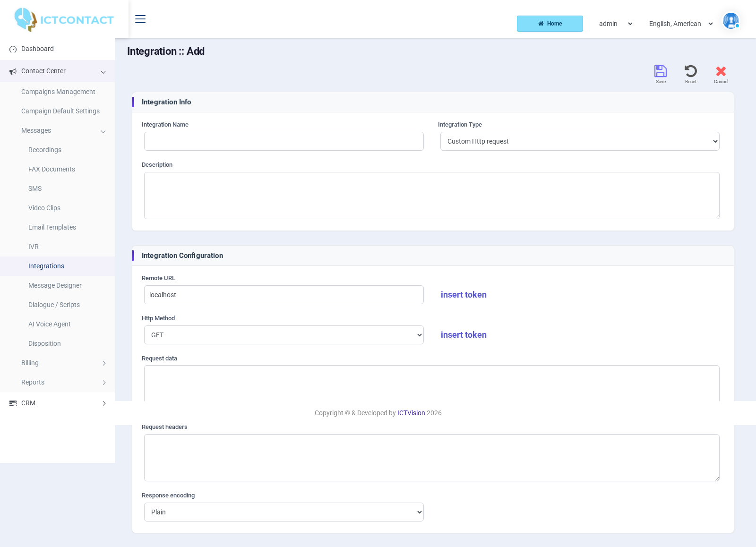
Task: Open the English, American language dropdown
Action: (681, 24)
